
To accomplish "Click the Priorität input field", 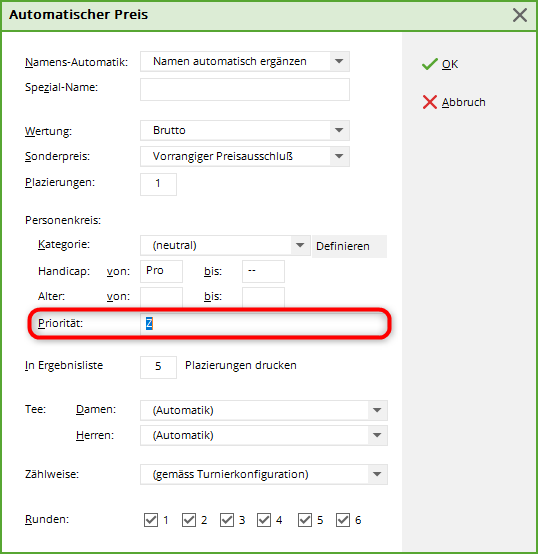I will (x=263, y=323).
